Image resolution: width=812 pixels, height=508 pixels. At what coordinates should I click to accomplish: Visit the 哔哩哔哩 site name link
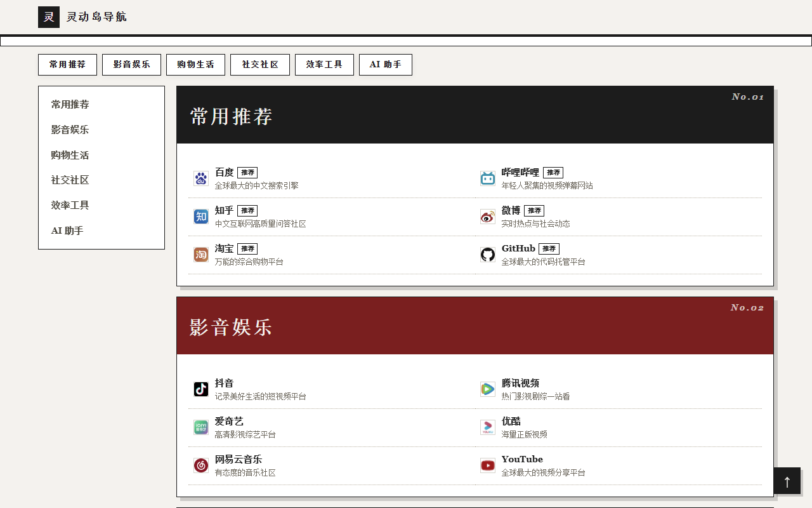click(520, 172)
